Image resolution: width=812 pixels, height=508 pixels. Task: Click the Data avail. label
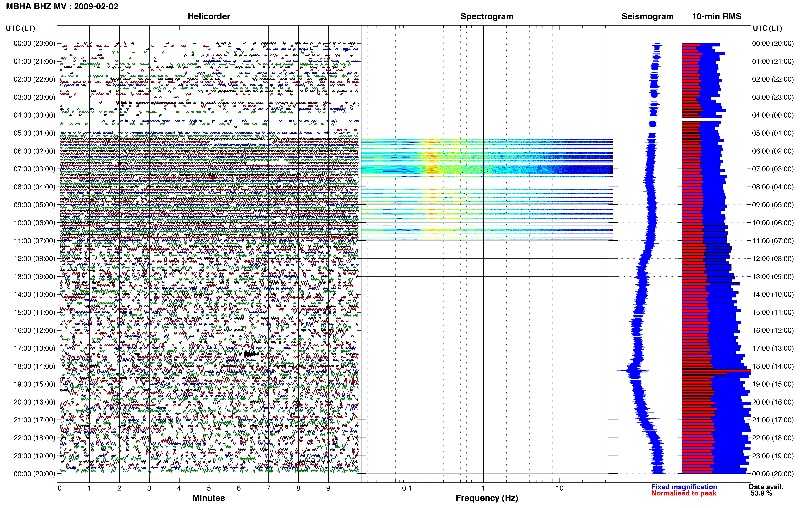766,487
